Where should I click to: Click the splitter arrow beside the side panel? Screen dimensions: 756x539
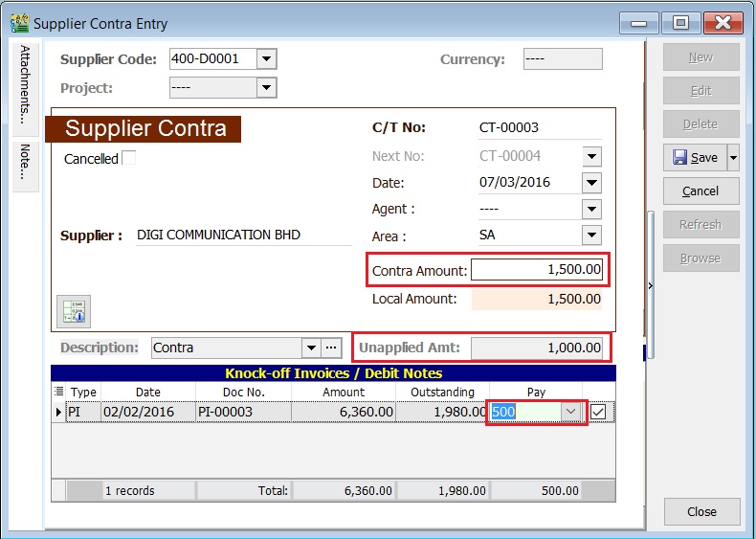coord(651,285)
